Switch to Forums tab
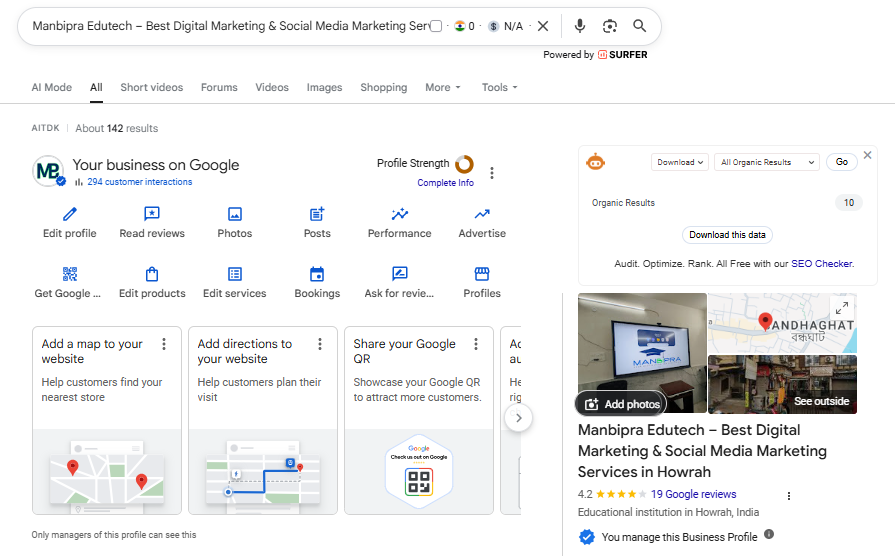895x556 pixels. [x=219, y=87]
